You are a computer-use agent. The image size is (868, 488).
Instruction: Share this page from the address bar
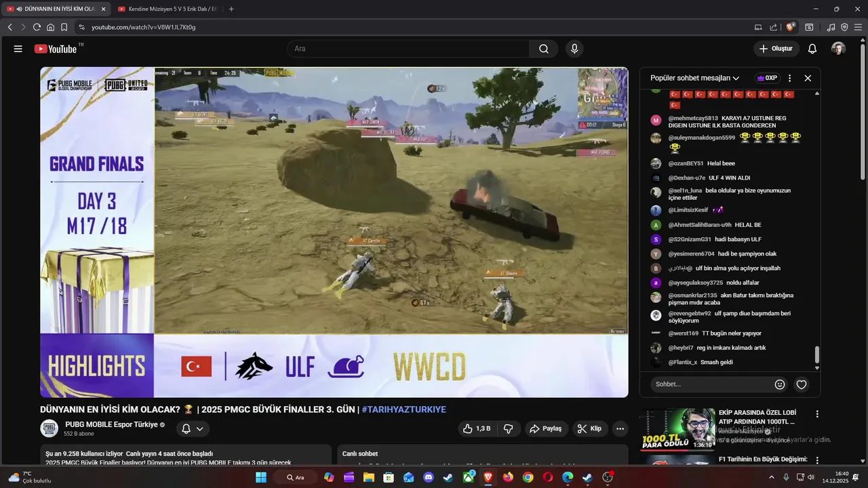[774, 27]
